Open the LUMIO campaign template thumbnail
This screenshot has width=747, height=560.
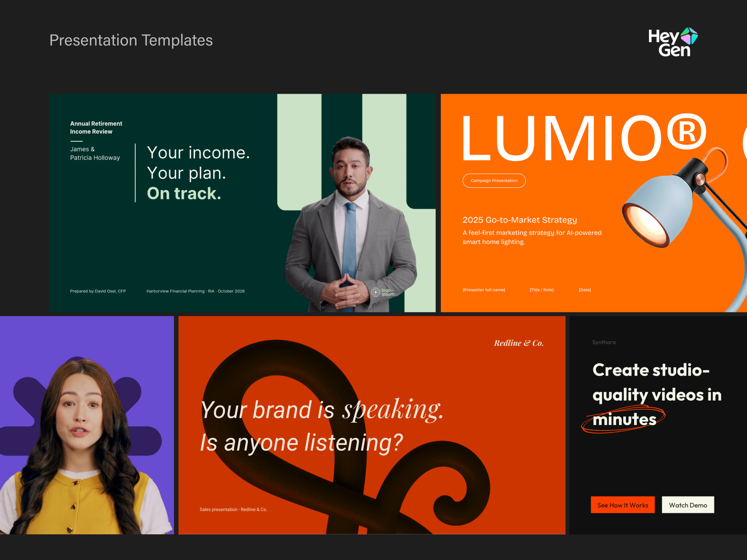coord(594,203)
